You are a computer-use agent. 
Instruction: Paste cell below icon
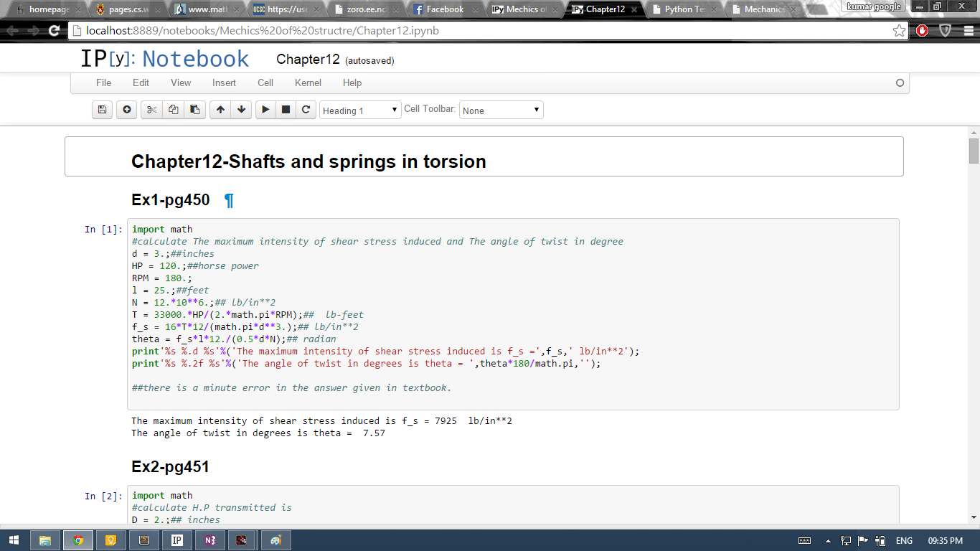pyautogui.click(x=194, y=110)
